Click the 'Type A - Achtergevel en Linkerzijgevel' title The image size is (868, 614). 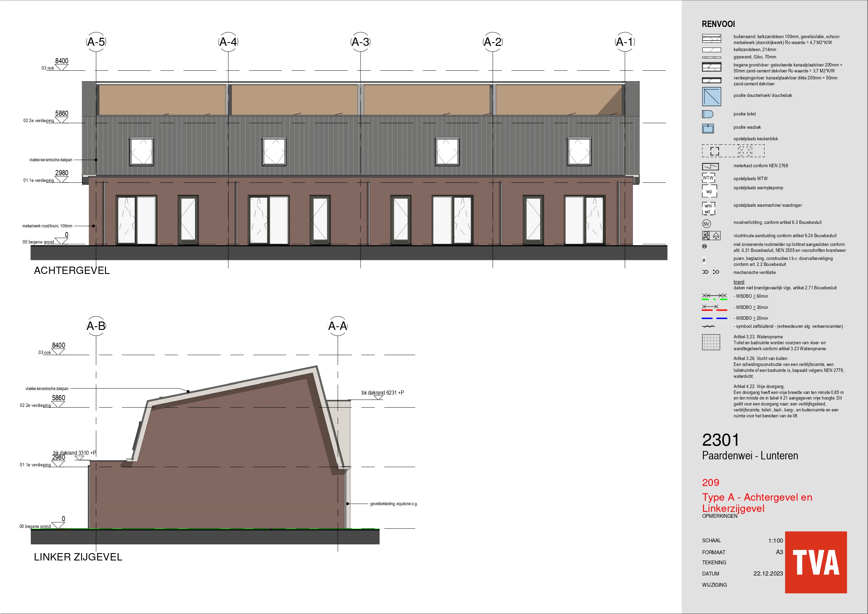(757, 503)
